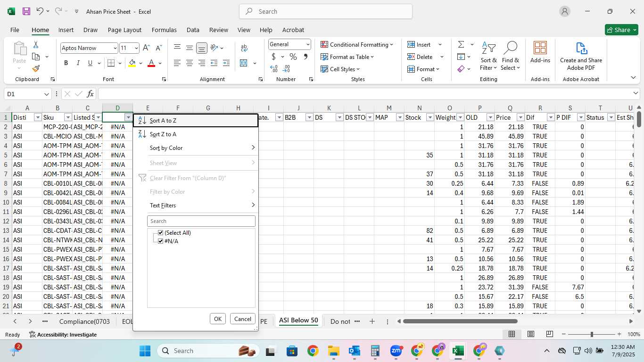Viewport: 644px width, 362px height.
Task: Click Format as Table
Action: (347, 57)
